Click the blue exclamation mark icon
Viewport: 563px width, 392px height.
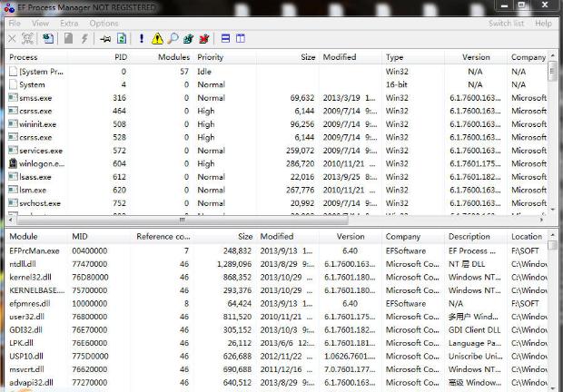pos(142,39)
